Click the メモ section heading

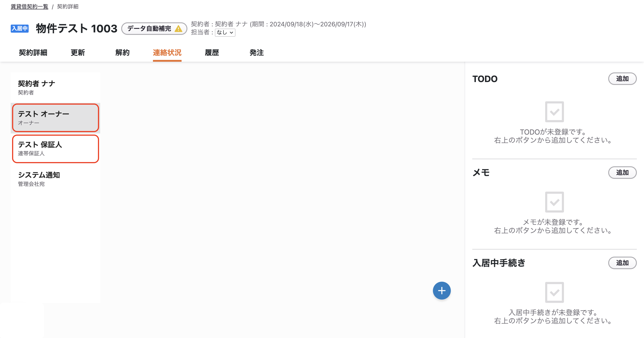click(481, 173)
